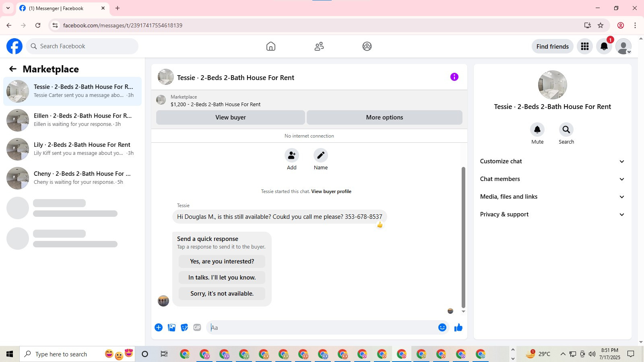Viewport: 644px width, 362px height.
Task: Open the emoji picker in message box
Action: pos(442,327)
